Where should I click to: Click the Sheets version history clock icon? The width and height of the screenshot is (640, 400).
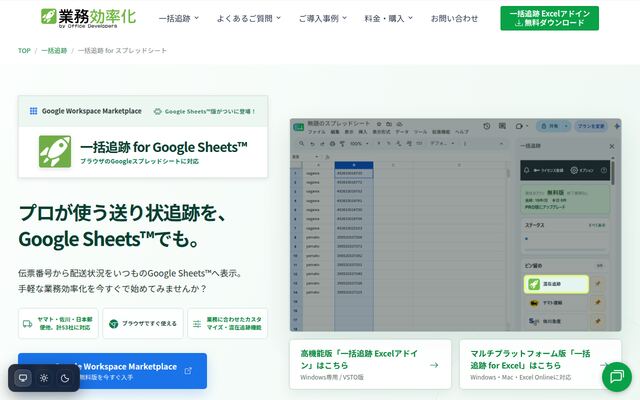coord(487,126)
